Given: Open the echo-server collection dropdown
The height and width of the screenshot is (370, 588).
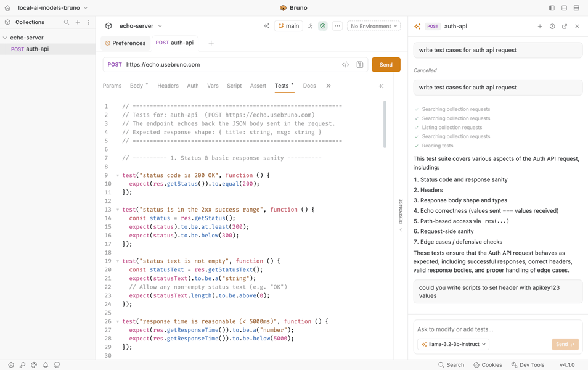Looking at the screenshot, I should (x=141, y=26).
